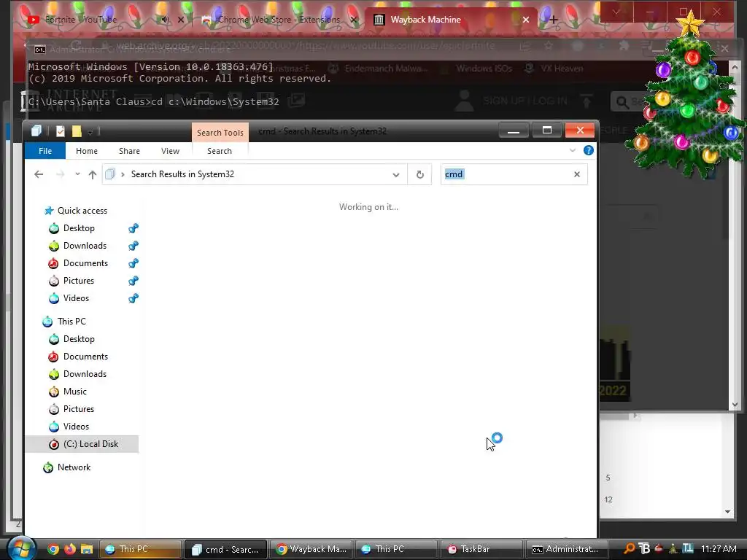The height and width of the screenshot is (560, 747).
Task: Go back using the Back arrow
Action: (x=39, y=174)
